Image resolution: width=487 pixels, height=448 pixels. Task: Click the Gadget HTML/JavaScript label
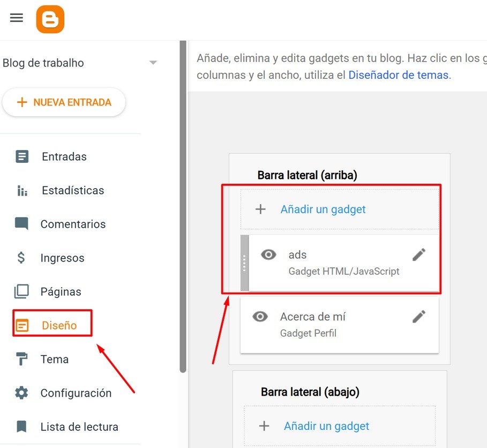344,271
